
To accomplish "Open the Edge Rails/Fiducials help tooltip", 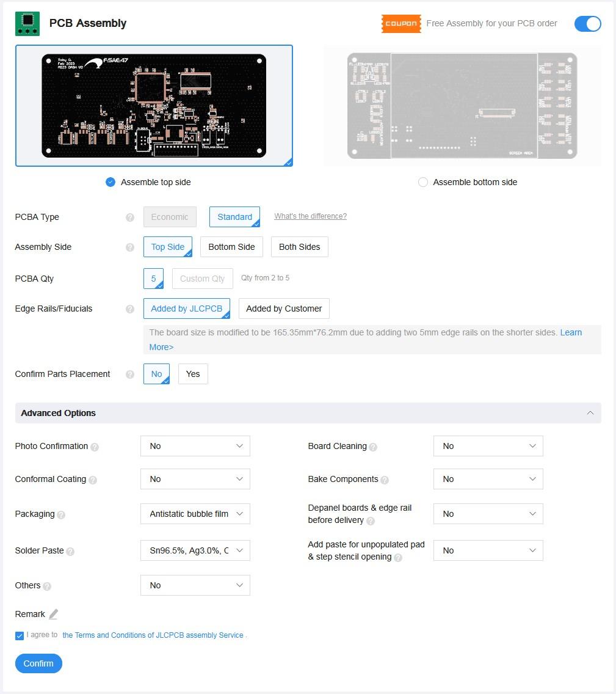I will coord(130,309).
